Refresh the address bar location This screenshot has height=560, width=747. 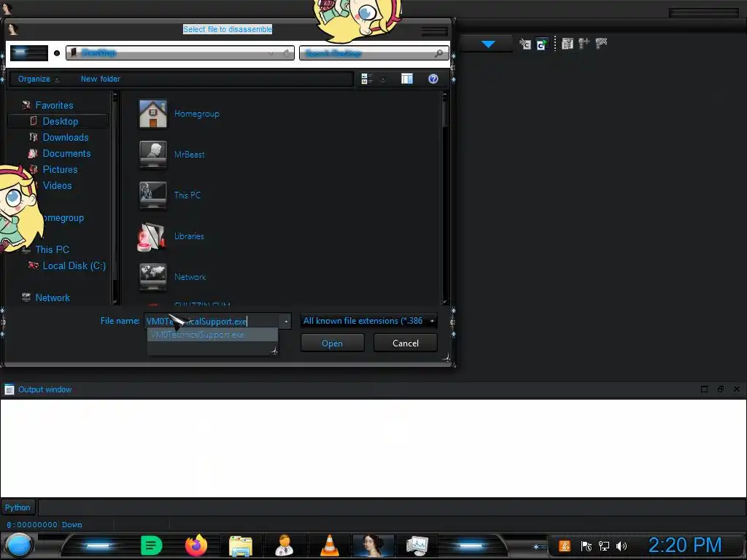(287, 53)
